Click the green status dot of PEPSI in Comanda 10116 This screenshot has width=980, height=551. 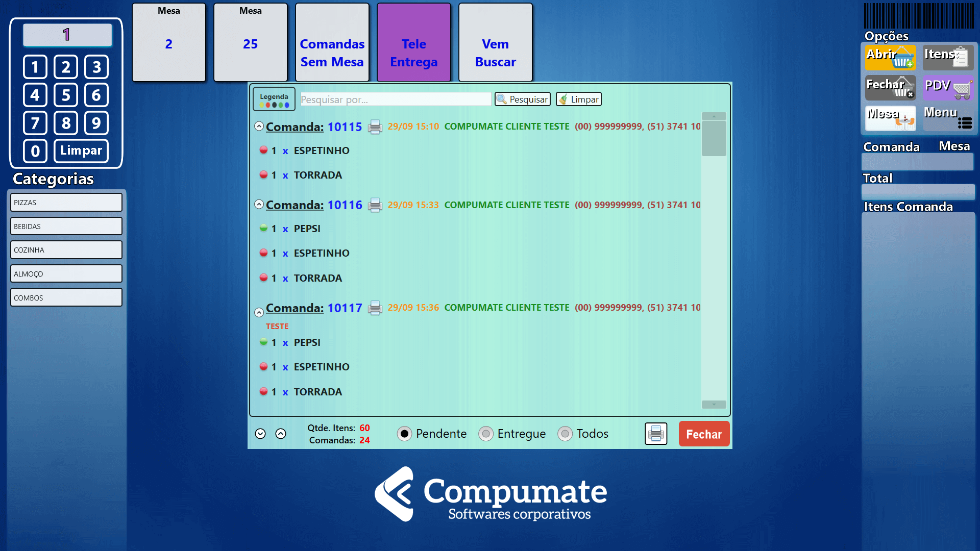click(263, 228)
